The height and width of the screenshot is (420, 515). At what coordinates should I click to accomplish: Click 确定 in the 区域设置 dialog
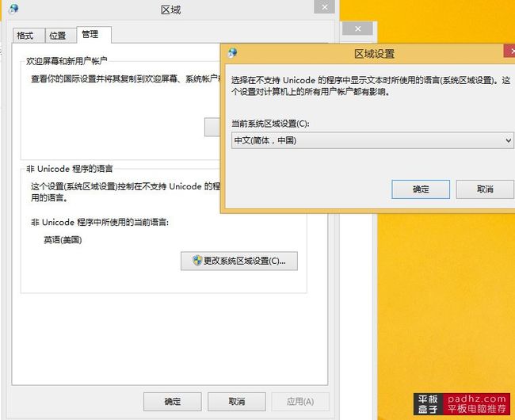click(421, 189)
